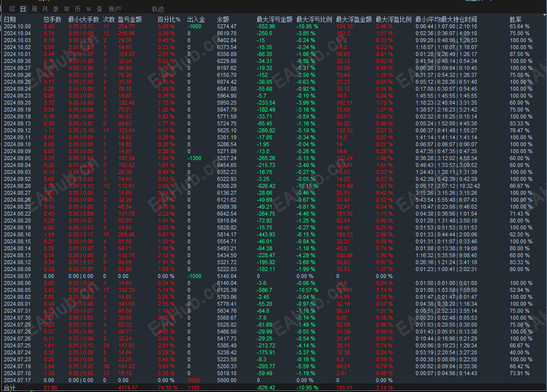
Task: Click win rate 87.50 % on 2024.10.01
Action: (x=519, y=55)
